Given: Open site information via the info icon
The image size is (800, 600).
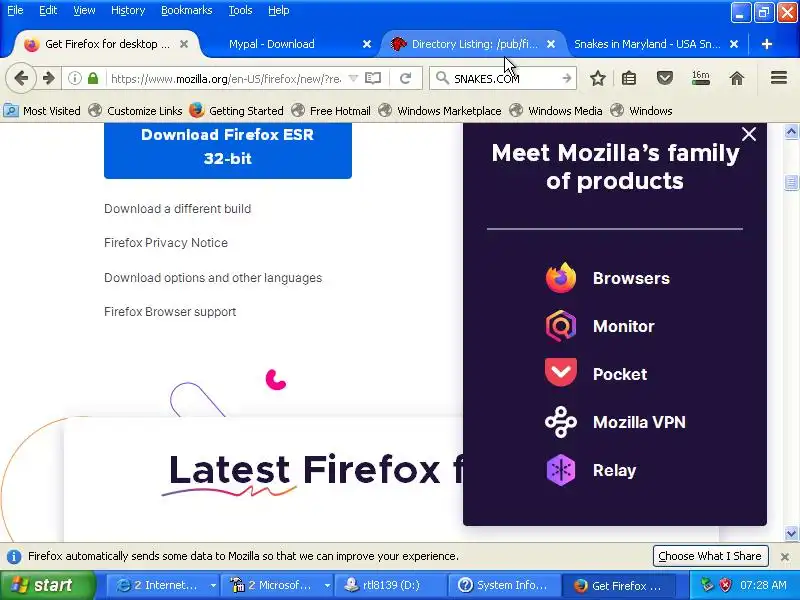Looking at the screenshot, I should point(75,78).
